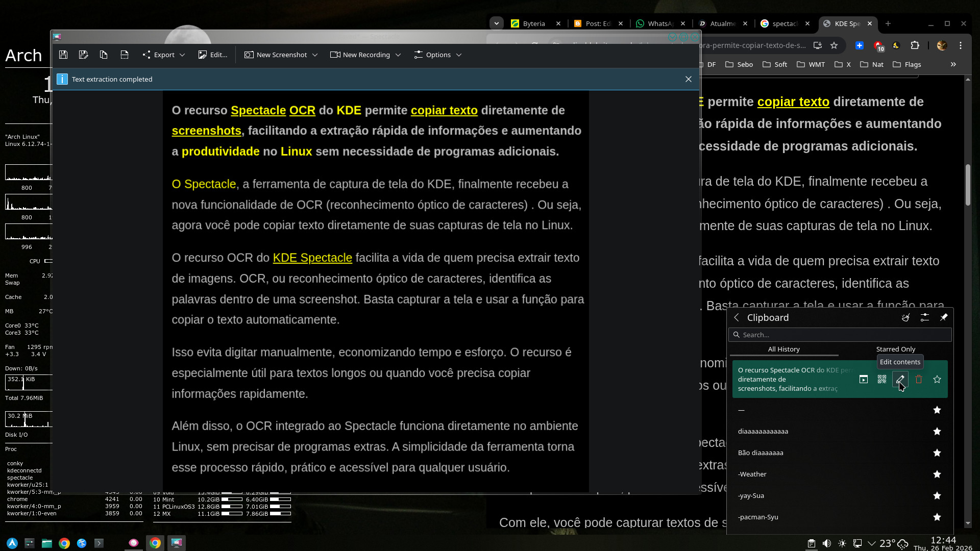
Task: Click the Save As icon
Action: click(x=84, y=55)
